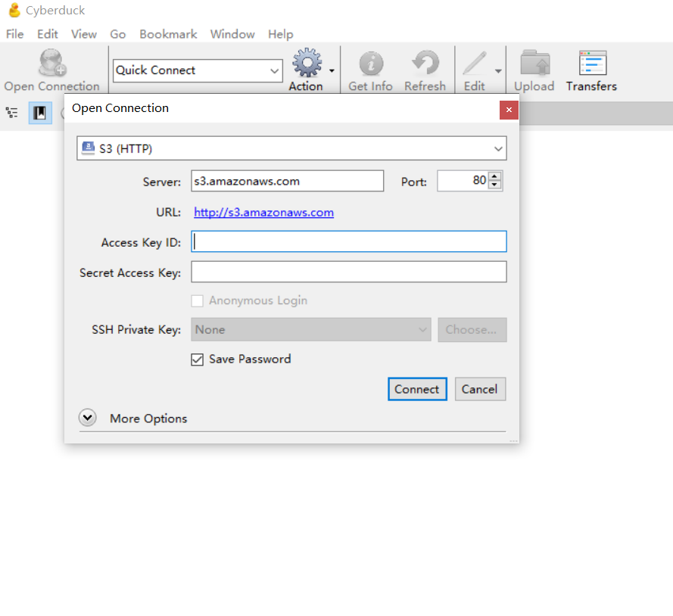Open the View menu
The image size is (673, 616).
(84, 34)
